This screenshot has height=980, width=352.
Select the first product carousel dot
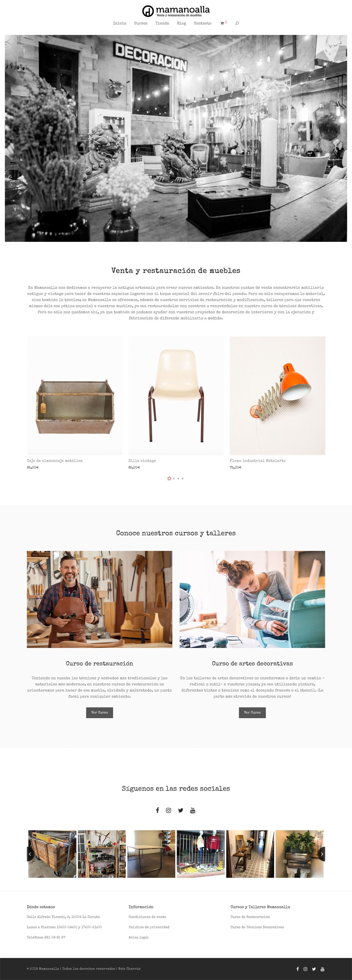[169, 478]
